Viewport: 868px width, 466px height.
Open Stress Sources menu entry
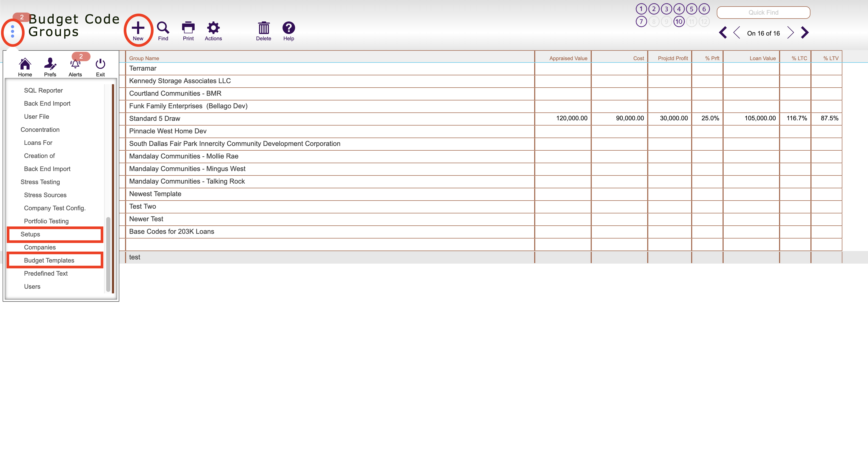click(x=45, y=195)
